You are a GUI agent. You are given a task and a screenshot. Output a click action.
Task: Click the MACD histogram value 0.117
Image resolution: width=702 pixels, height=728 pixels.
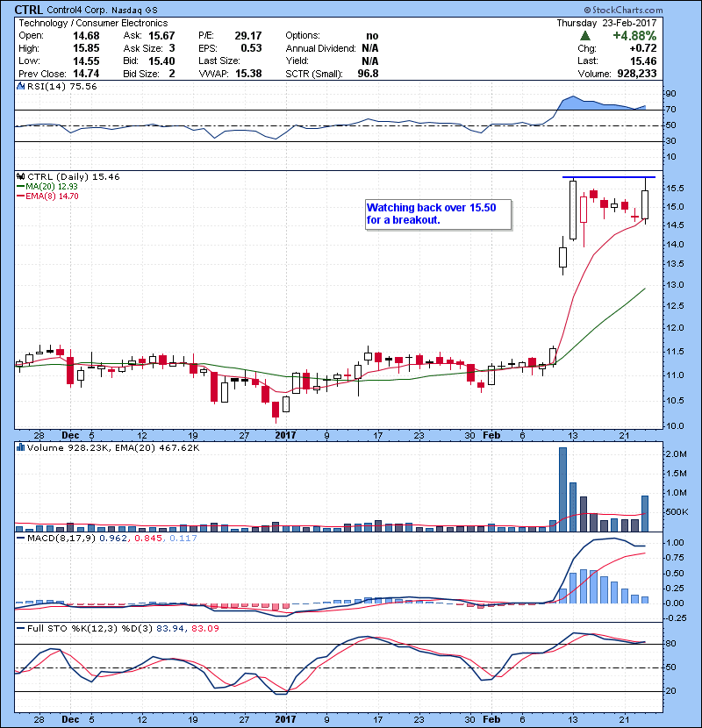(183, 539)
